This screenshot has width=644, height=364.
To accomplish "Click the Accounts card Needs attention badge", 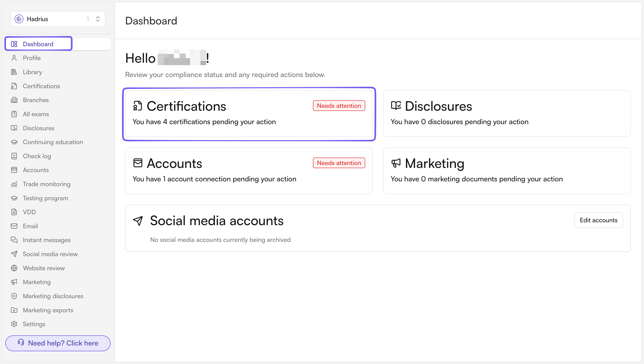I will pyautogui.click(x=339, y=163).
